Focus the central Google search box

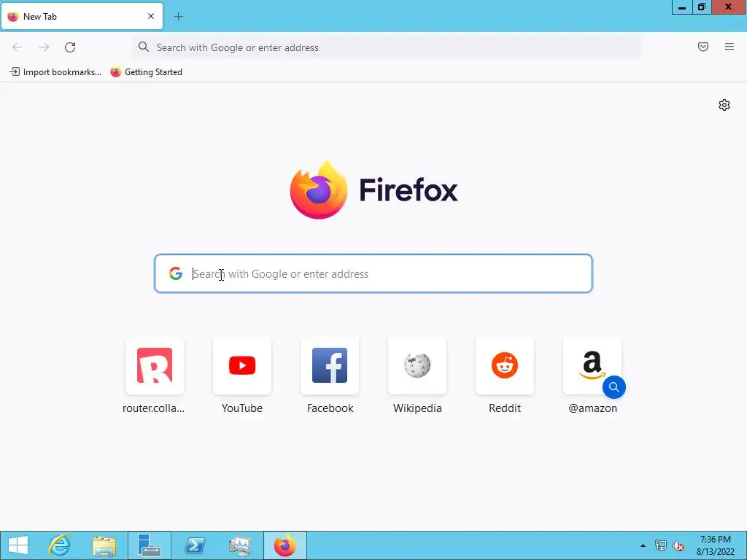373,273
